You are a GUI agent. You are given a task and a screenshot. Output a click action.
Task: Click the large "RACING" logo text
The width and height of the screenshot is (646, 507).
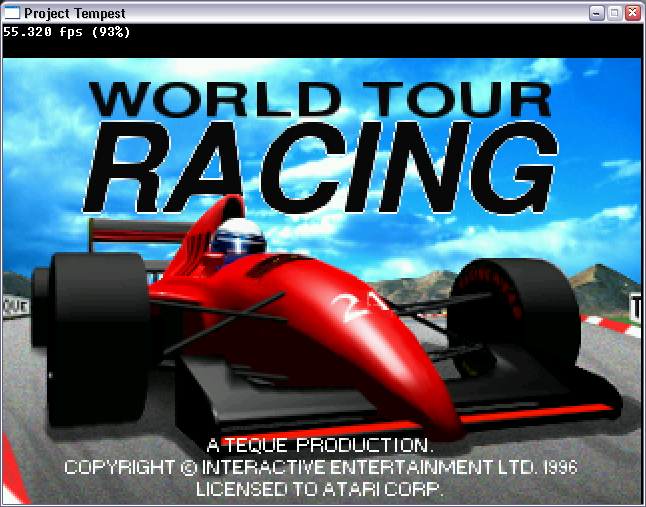pyautogui.click(x=321, y=168)
